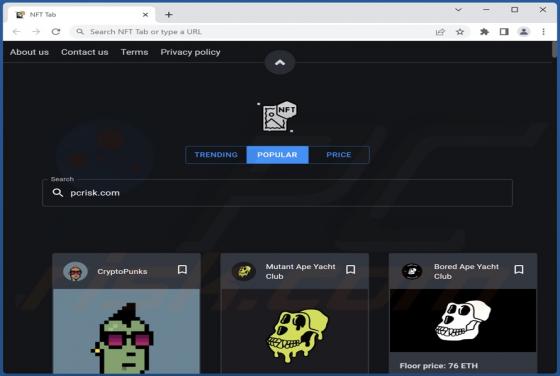Open the Privacy policy link
The width and height of the screenshot is (560, 376).
[190, 52]
